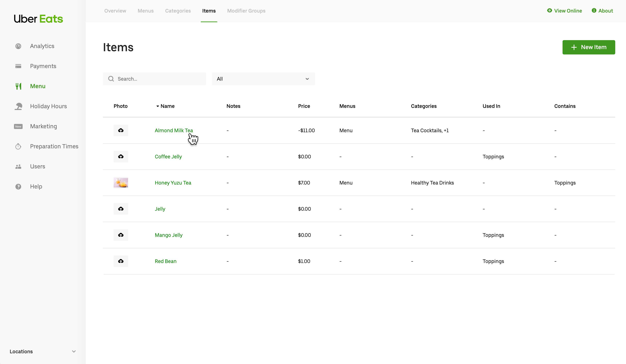Click the New Item button
The image size is (626, 364).
click(x=589, y=47)
